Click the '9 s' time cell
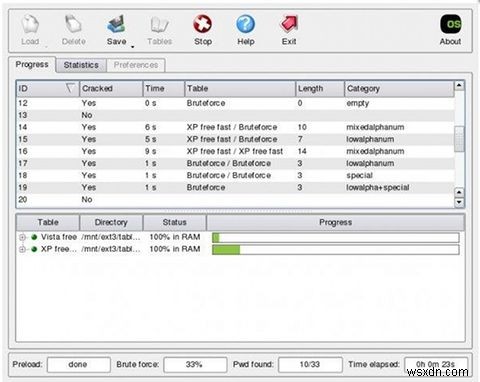 150,151
